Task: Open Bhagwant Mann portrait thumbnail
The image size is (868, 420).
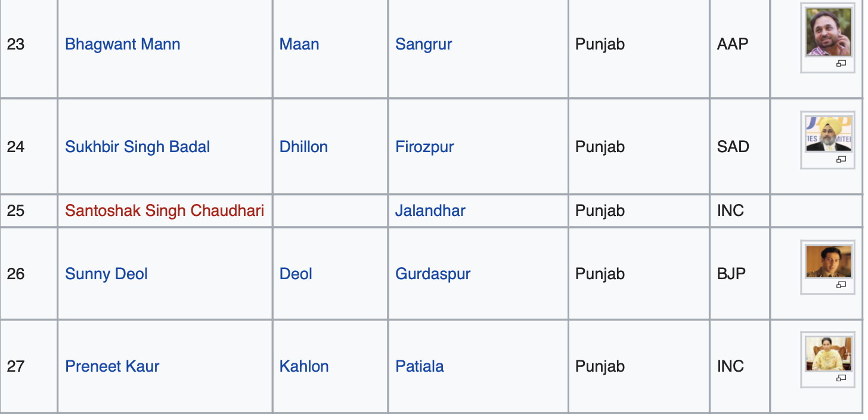Action: [829, 32]
